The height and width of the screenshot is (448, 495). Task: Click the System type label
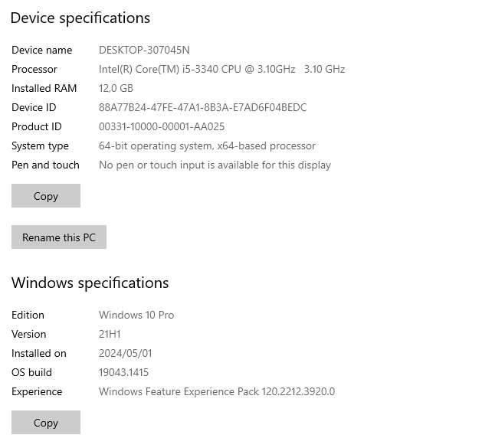40,146
